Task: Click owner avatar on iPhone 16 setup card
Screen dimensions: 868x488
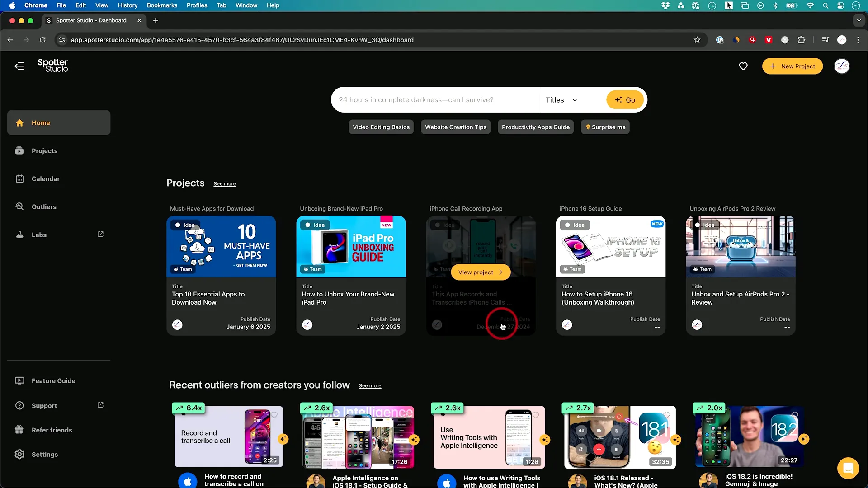Action: click(x=567, y=324)
